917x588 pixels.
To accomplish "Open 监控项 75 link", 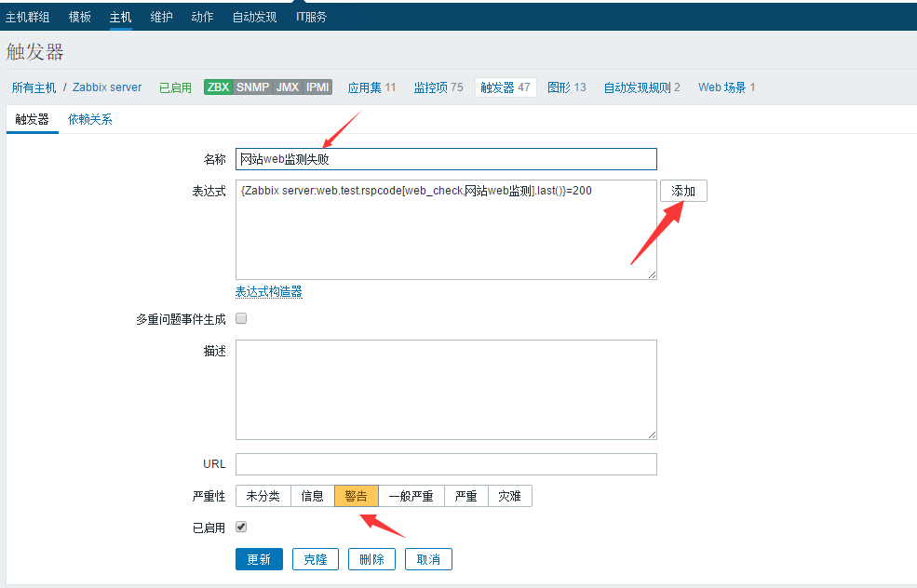I will coord(438,87).
